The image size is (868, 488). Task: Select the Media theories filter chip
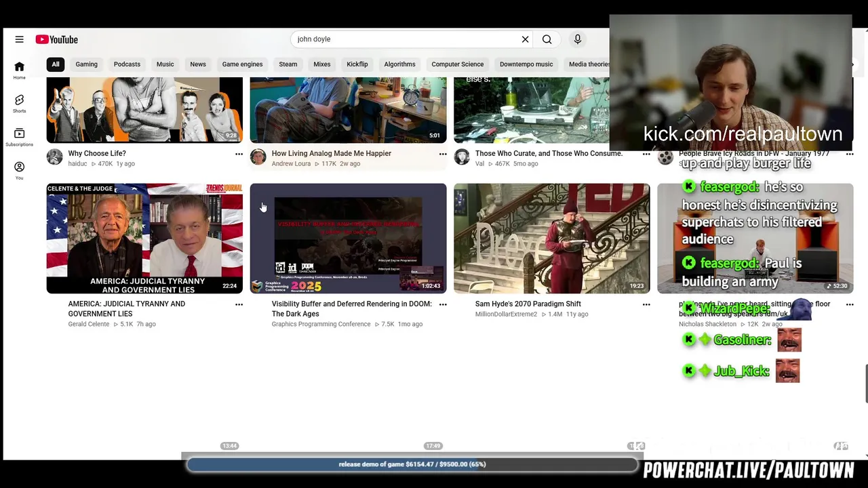point(587,64)
